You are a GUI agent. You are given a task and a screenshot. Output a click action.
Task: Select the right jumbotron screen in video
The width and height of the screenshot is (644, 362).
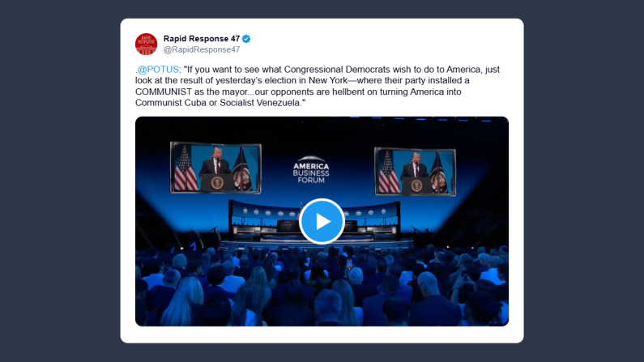(x=415, y=171)
